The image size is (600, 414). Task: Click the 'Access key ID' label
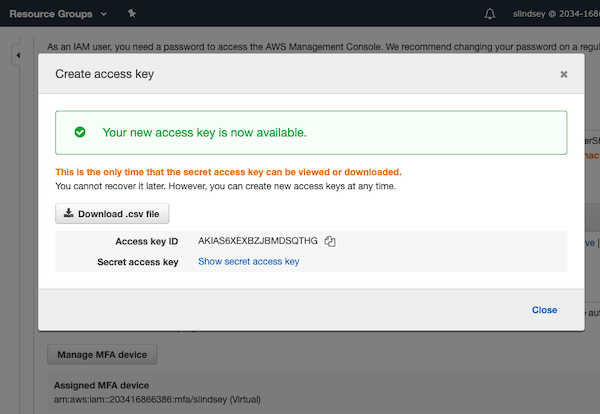pyautogui.click(x=147, y=241)
